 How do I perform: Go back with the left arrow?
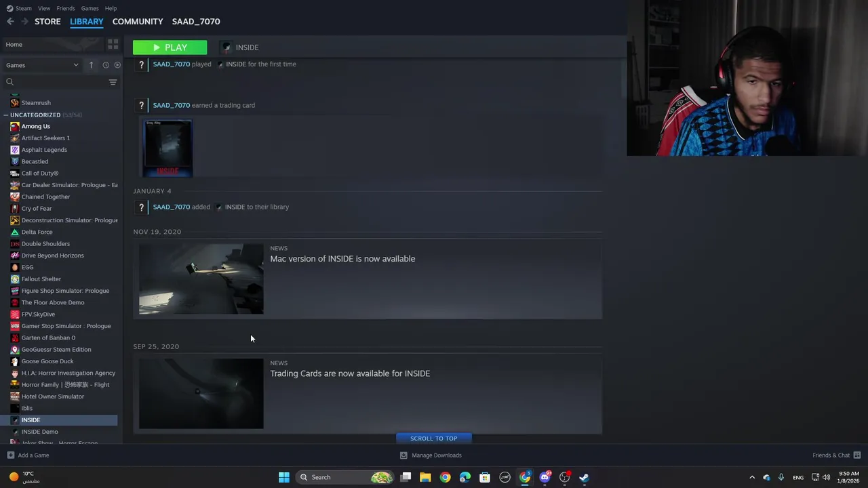(10, 22)
